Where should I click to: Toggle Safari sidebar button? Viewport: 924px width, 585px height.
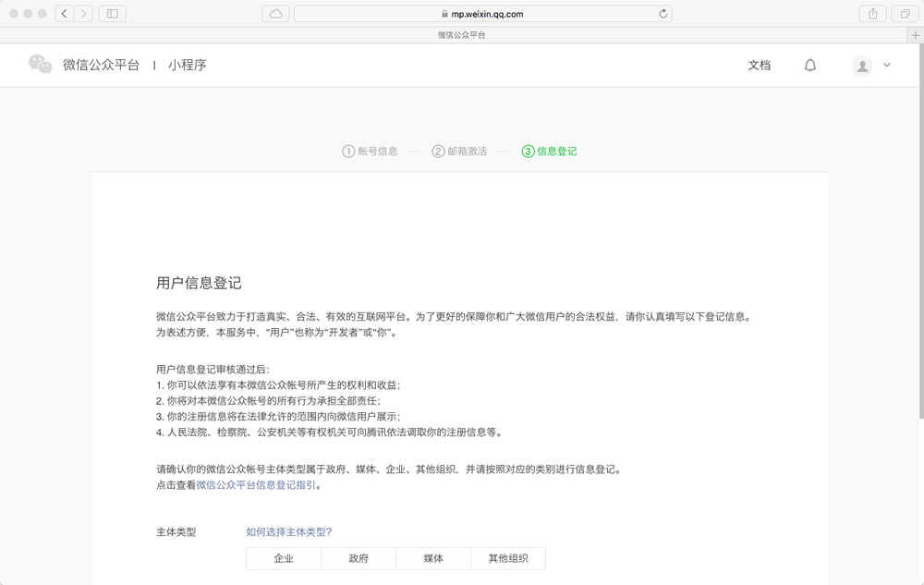pyautogui.click(x=112, y=14)
